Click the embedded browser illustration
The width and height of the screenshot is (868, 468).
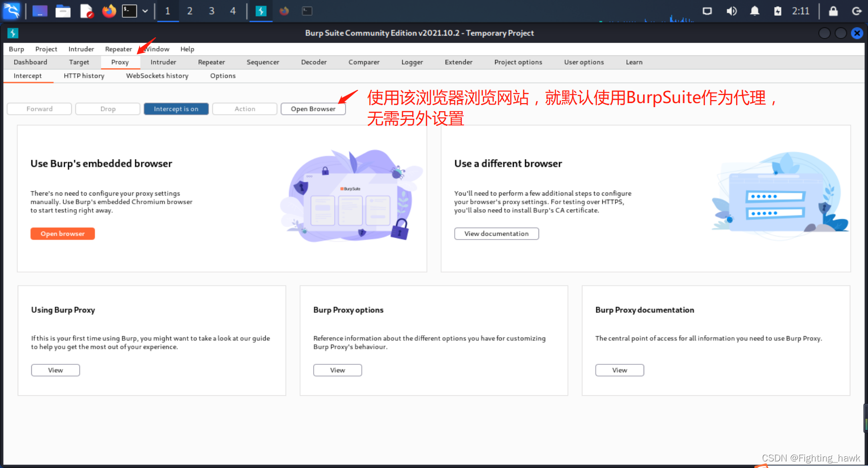(x=351, y=196)
